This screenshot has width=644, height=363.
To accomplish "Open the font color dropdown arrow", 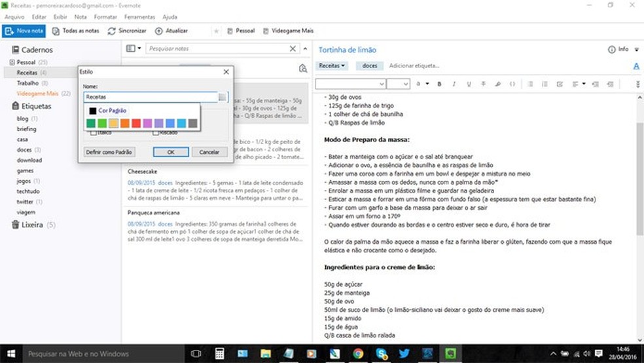I will [427, 84].
